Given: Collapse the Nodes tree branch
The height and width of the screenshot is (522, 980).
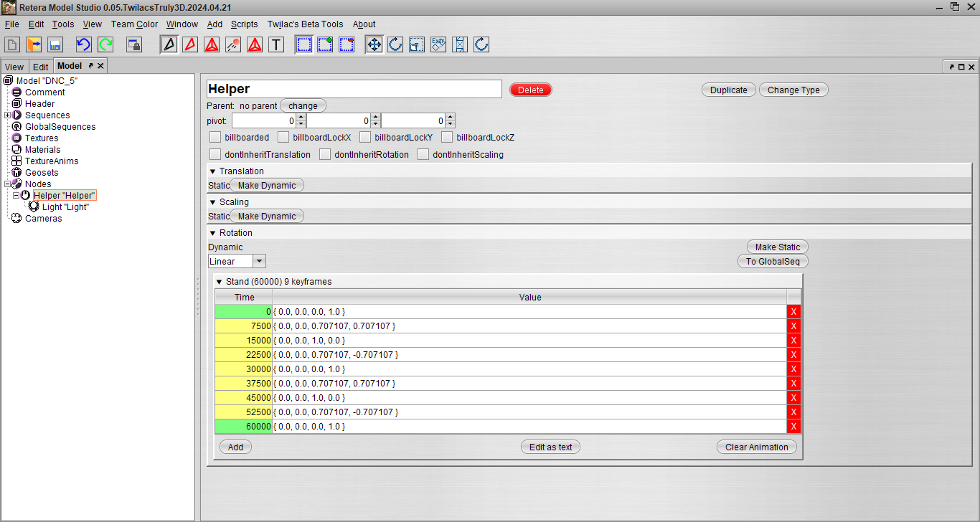Looking at the screenshot, I should 7,184.
